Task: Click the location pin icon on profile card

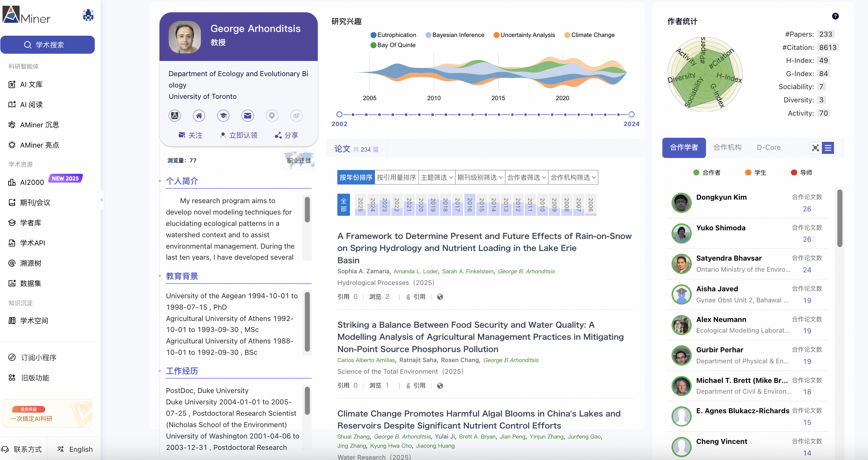Action: 272,116
